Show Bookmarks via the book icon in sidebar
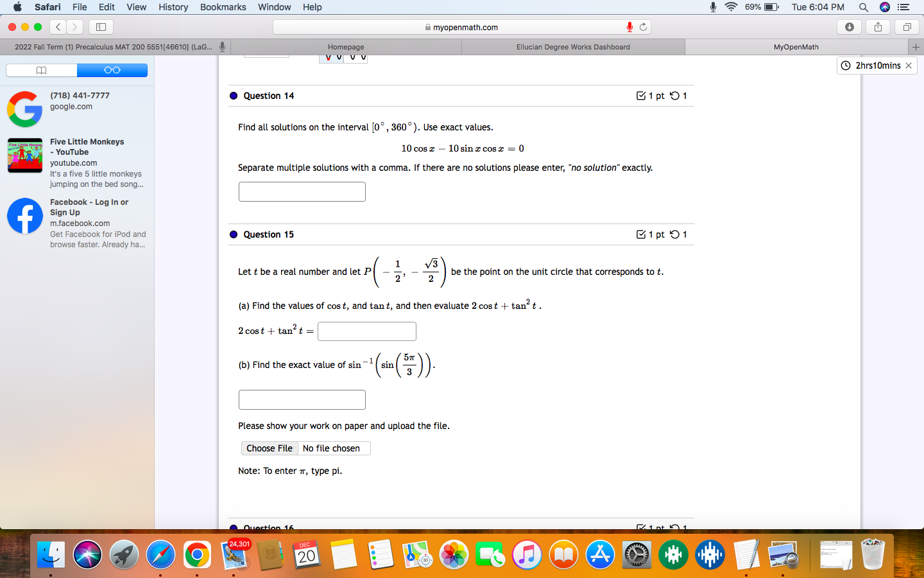Image resolution: width=924 pixels, height=578 pixels. pyautogui.click(x=41, y=70)
